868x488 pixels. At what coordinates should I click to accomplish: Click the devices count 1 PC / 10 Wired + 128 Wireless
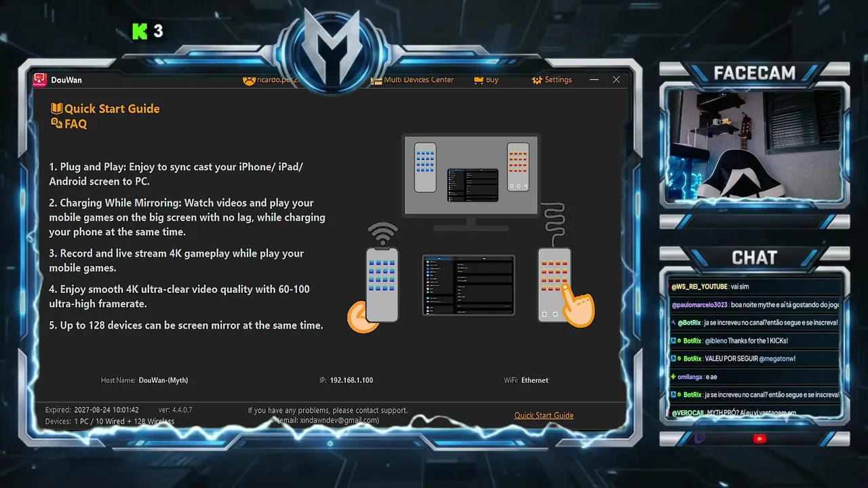pyautogui.click(x=124, y=422)
